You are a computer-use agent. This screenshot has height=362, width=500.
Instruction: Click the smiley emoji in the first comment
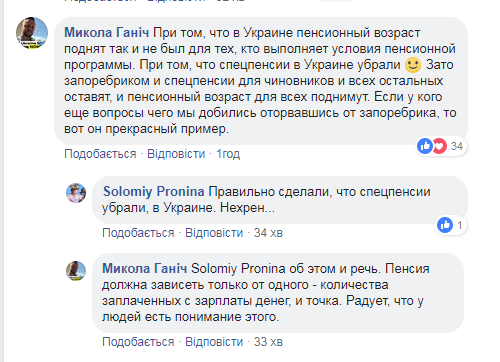click(413, 65)
